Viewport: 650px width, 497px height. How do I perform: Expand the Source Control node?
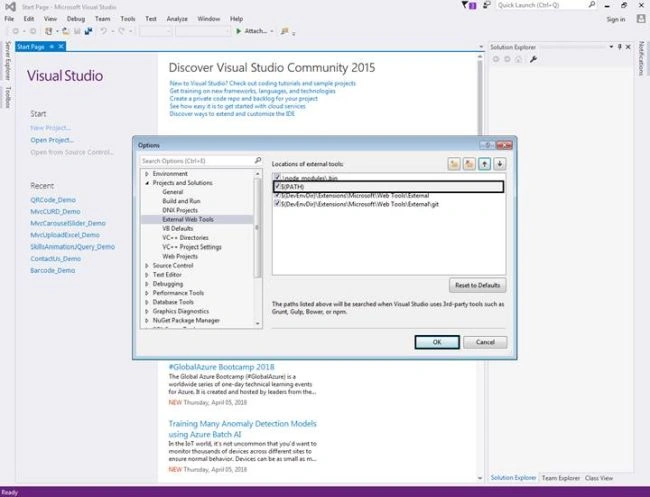click(x=147, y=265)
